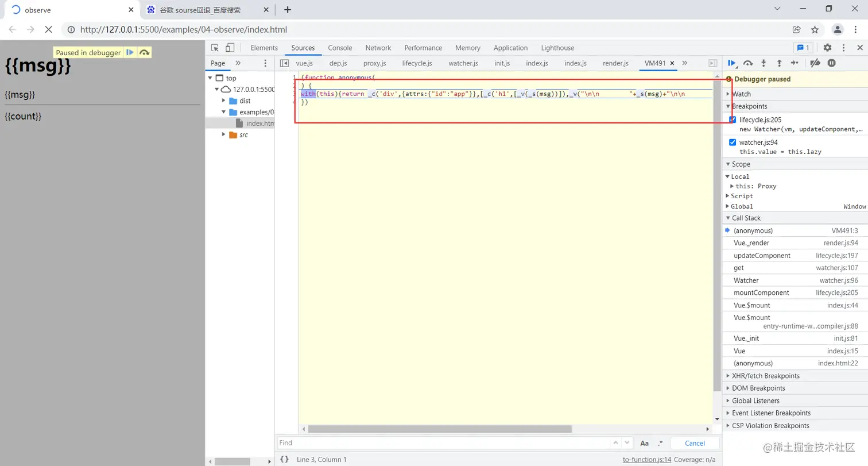Collapse the examples/04 folder in the file tree
This screenshot has height=466, width=868.
click(223, 111)
